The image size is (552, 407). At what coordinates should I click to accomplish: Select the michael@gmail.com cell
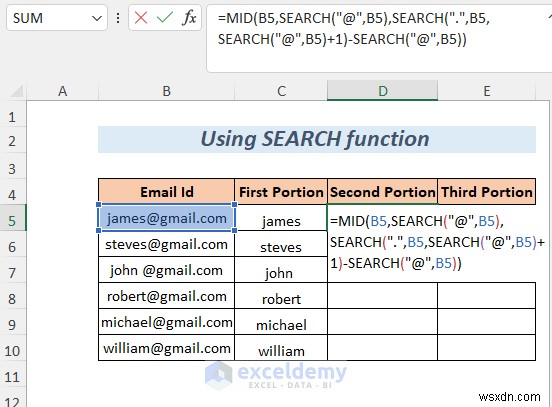click(167, 322)
